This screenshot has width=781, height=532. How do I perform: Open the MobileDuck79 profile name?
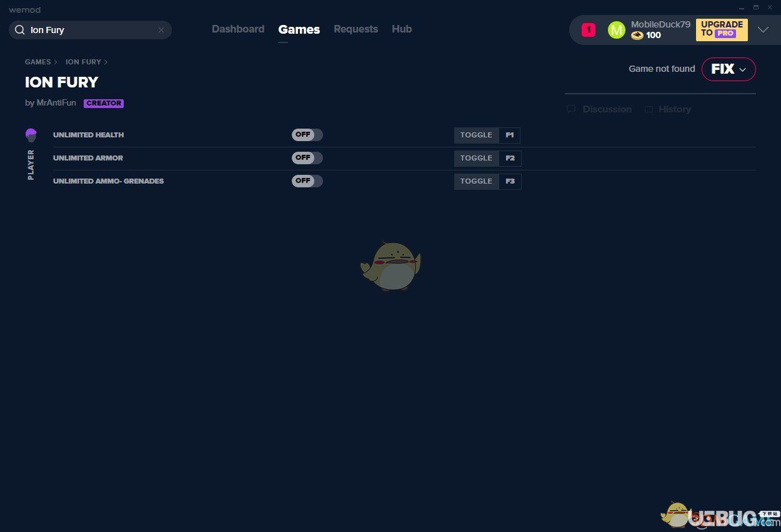pos(660,24)
